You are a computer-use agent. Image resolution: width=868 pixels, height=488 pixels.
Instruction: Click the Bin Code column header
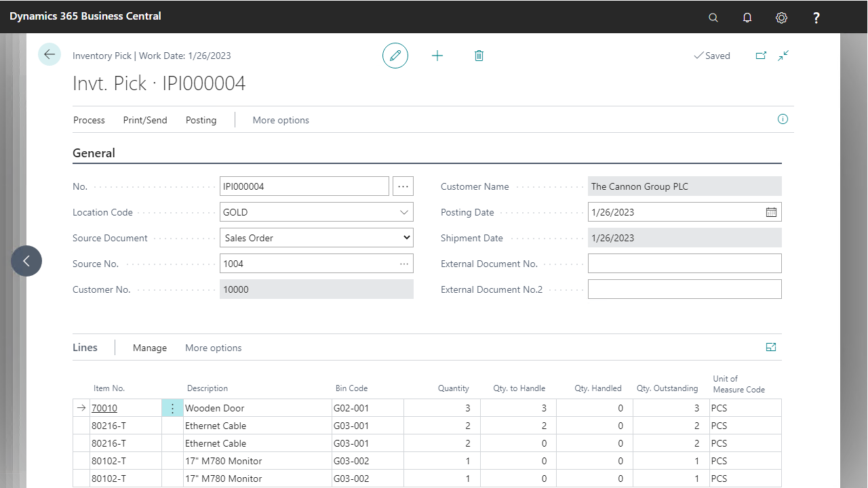tap(351, 388)
